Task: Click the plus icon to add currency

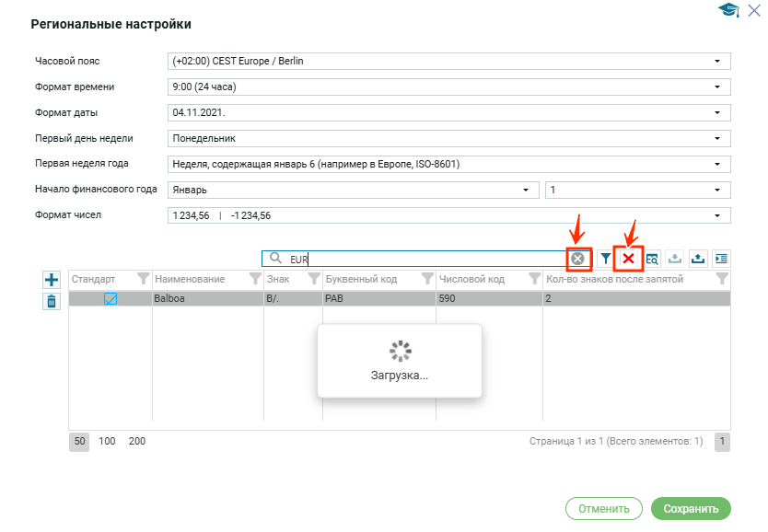Action: click(x=52, y=279)
